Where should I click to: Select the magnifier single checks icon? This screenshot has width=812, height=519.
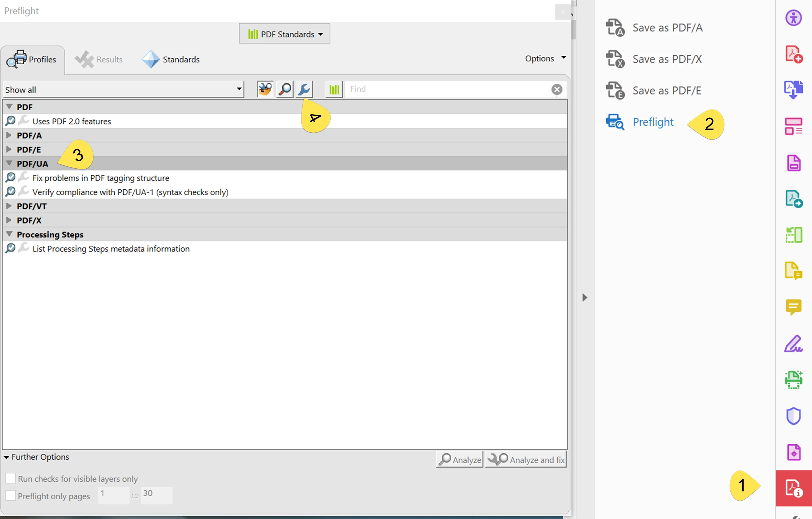pos(285,89)
